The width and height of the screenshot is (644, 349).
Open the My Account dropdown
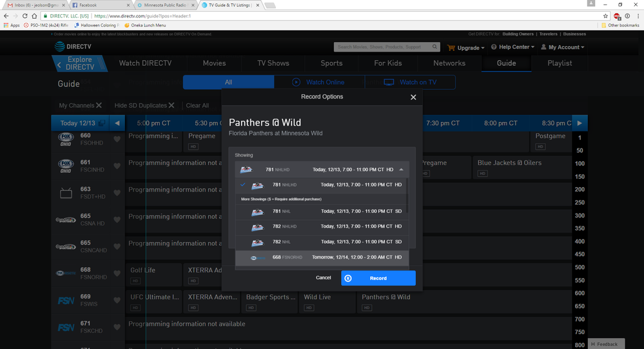coord(562,48)
